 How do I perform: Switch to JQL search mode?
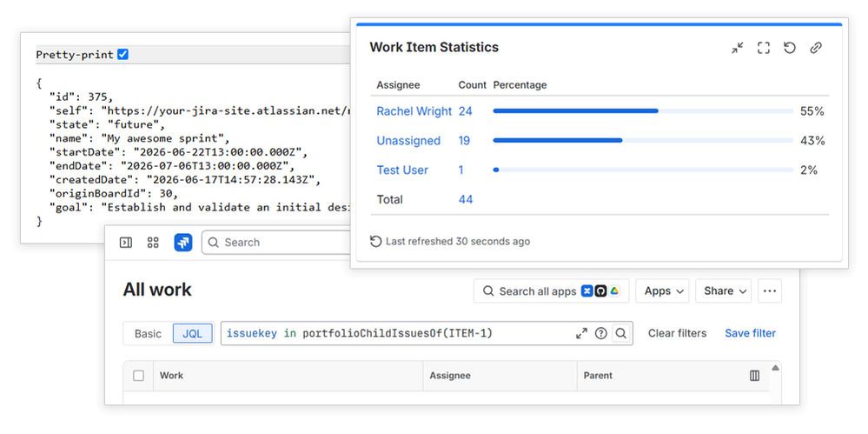tap(192, 334)
